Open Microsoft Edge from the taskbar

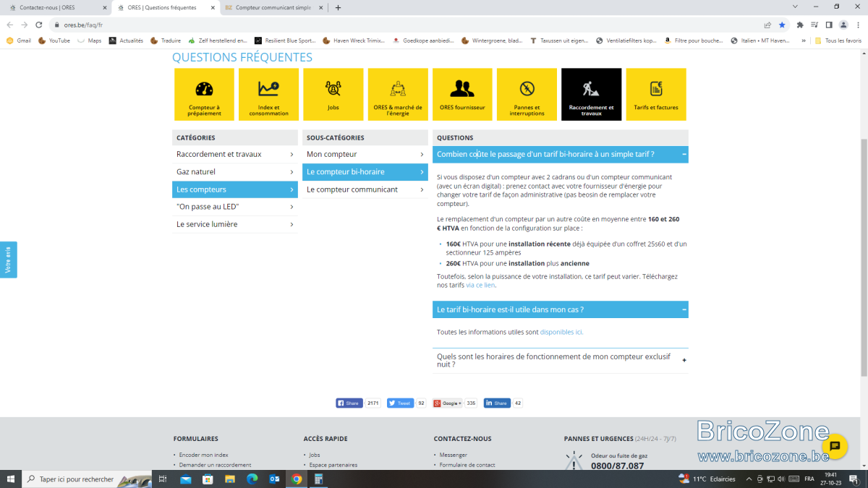pos(252,479)
